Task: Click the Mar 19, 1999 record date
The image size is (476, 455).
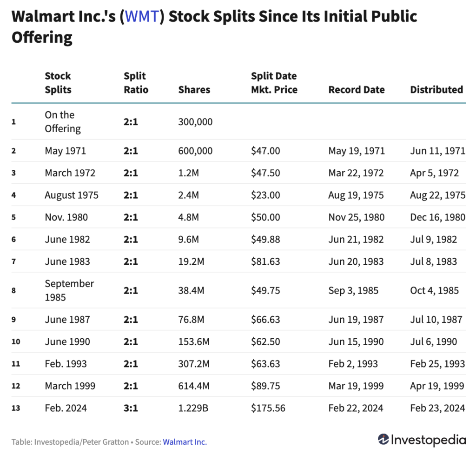Action: pyautogui.click(x=356, y=386)
